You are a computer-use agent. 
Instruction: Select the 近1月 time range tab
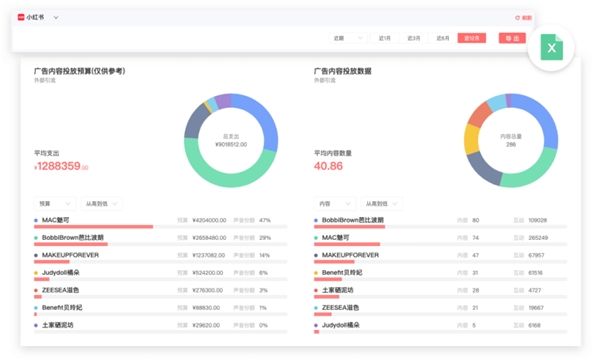385,38
